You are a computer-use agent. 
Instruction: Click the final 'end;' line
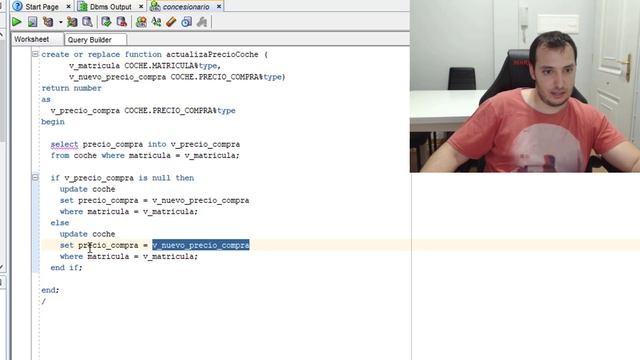50,290
